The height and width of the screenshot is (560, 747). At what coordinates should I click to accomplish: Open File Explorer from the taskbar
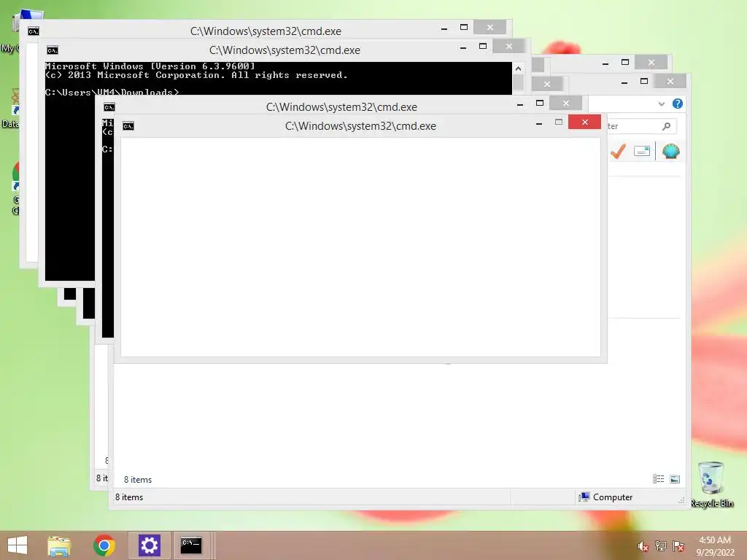point(59,545)
